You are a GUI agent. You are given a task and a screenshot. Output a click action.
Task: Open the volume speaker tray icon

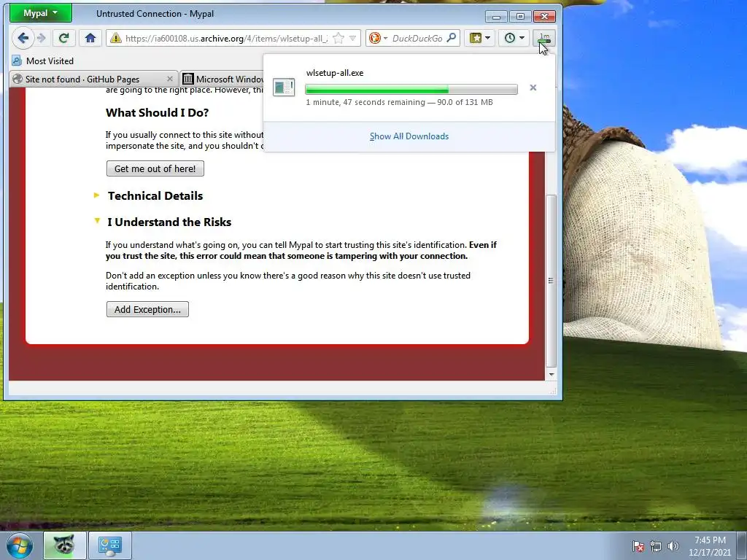tap(673, 546)
